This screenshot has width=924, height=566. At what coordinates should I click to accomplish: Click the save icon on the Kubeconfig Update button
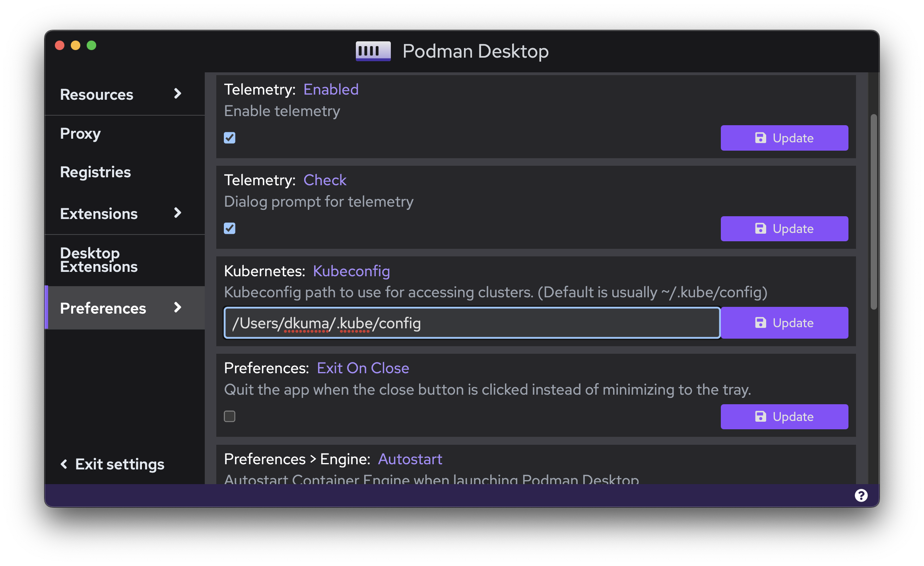click(760, 322)
